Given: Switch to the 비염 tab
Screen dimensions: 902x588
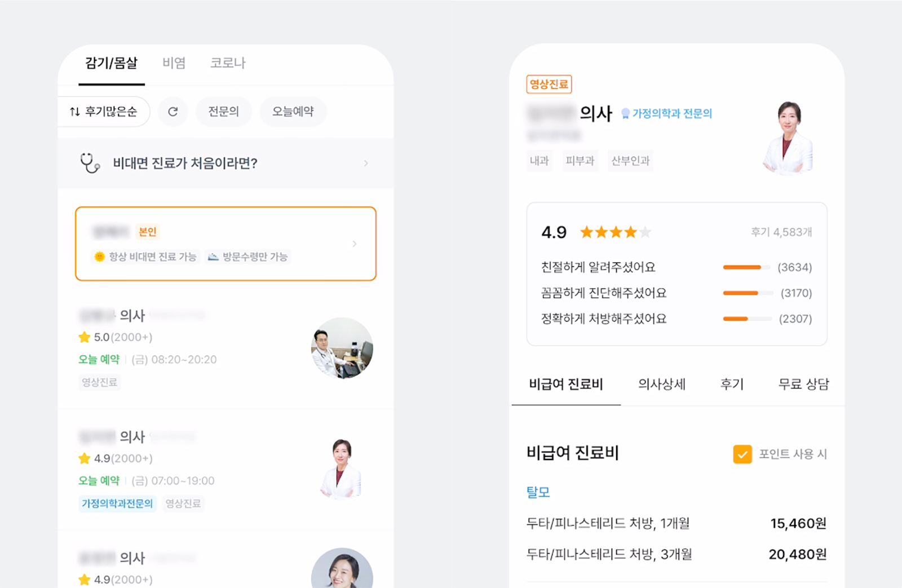Looking at the screenshot, I should (174, 63).
